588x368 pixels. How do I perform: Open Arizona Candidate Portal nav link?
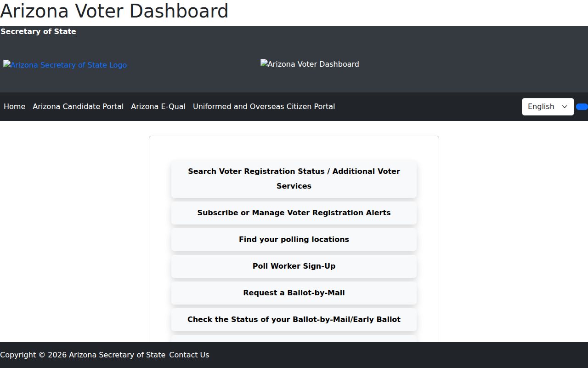[78, 107]
